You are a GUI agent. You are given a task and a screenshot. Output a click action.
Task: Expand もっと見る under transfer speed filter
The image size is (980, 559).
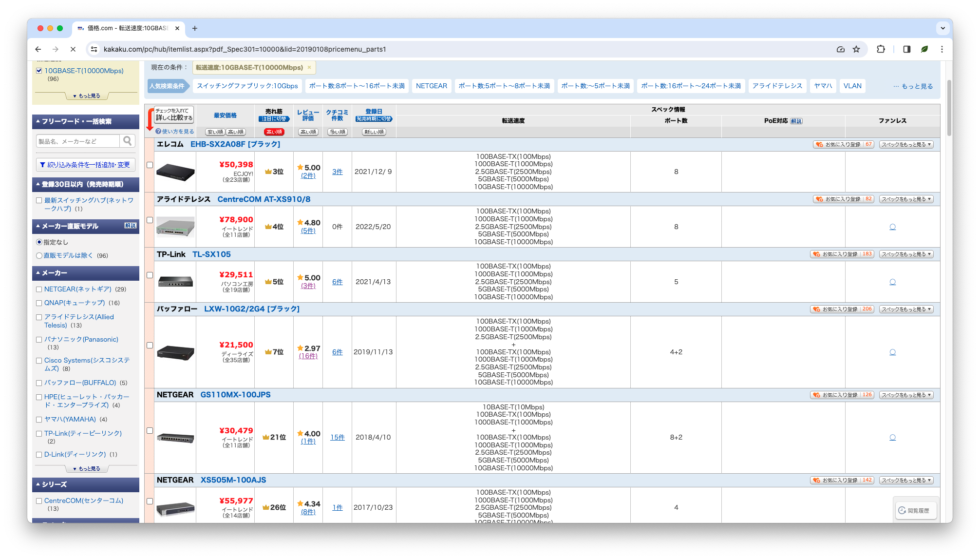click(x=87, y=96)
